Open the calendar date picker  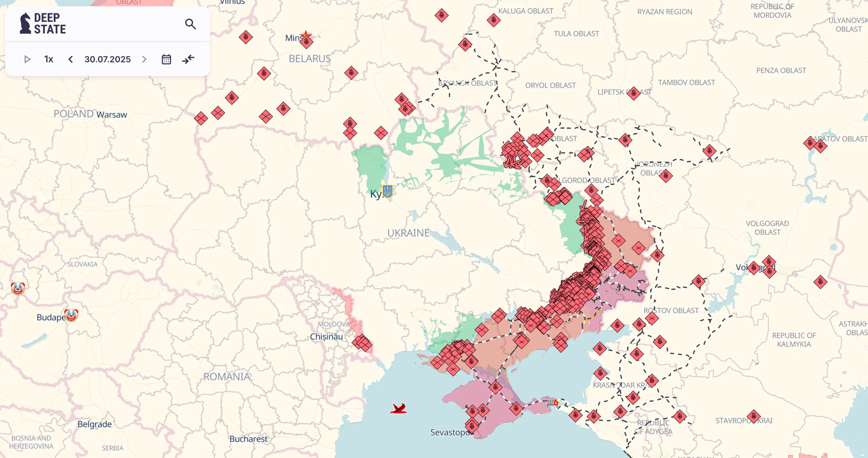(x=166, y=59)
